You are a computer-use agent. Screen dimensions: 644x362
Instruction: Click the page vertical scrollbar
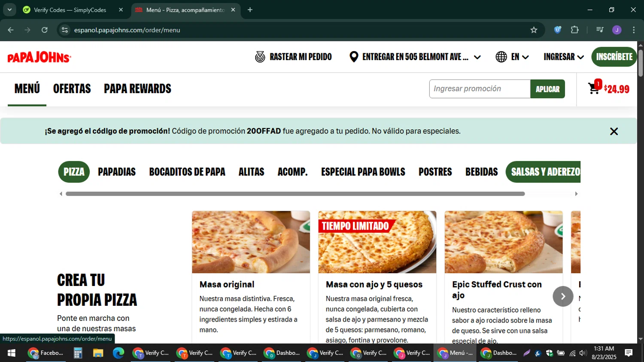641,63
